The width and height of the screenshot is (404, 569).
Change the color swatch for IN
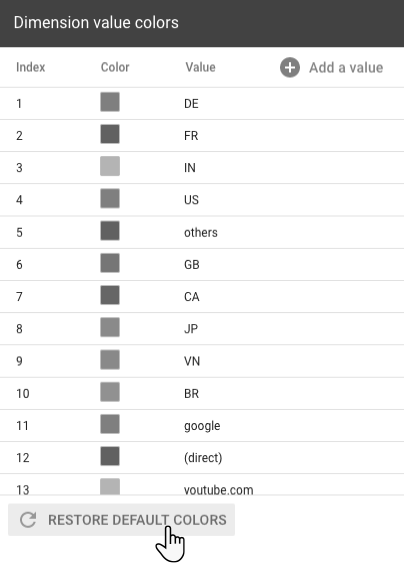[x=110, y=166]
